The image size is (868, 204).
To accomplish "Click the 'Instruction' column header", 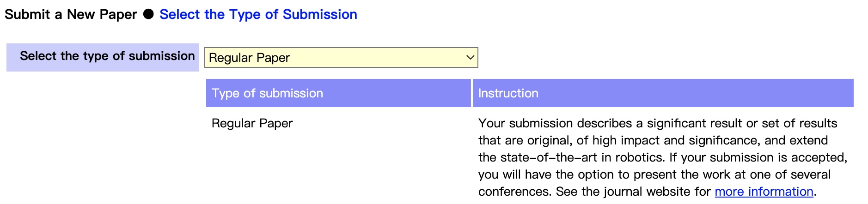I will [x=663, y=93].
